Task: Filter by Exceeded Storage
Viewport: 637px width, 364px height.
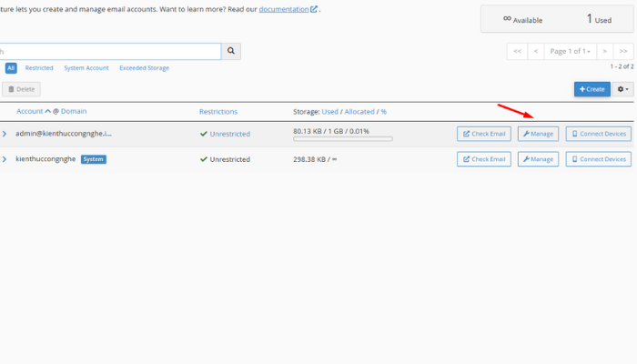Action: point(144,68)
